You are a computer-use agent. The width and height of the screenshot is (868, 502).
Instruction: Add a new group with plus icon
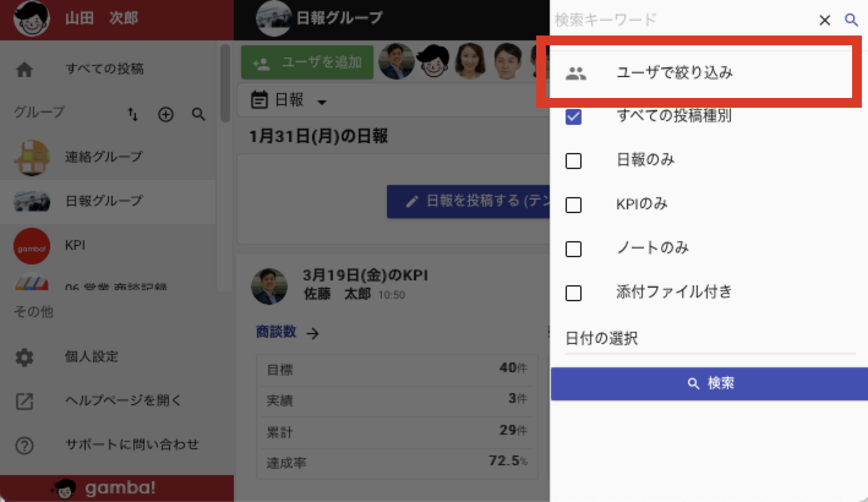(166, 114)
